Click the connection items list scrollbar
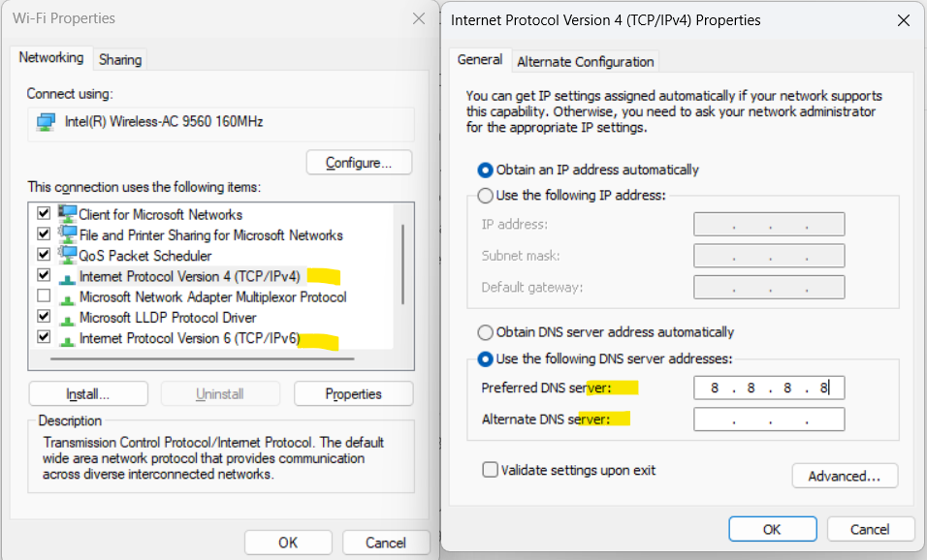927x560 pixels. (402, 264)
